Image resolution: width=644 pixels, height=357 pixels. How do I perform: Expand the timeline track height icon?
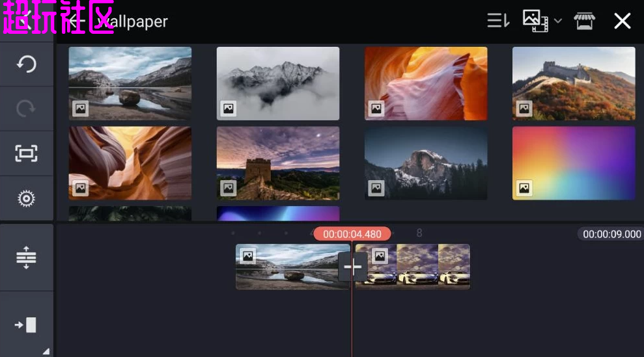click(26, 258)
